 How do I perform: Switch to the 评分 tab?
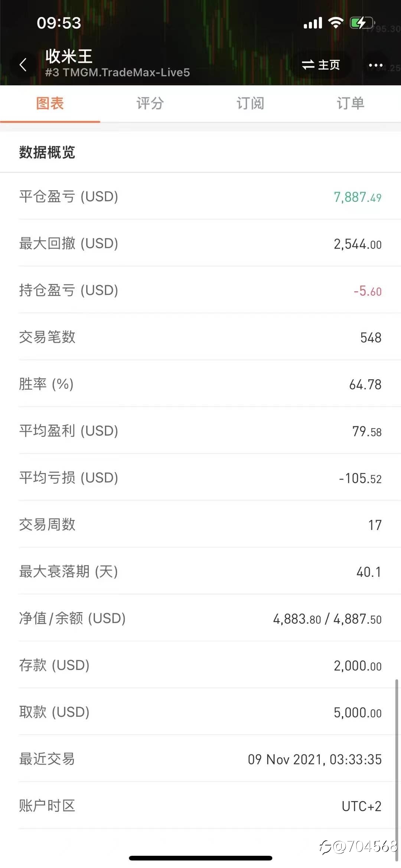coord(150,103)
